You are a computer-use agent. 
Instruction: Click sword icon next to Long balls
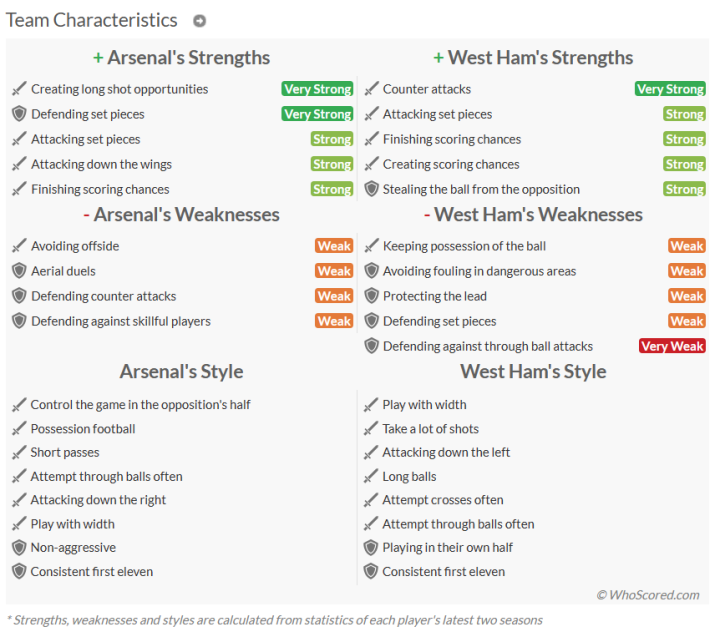(x=371, y=477)
